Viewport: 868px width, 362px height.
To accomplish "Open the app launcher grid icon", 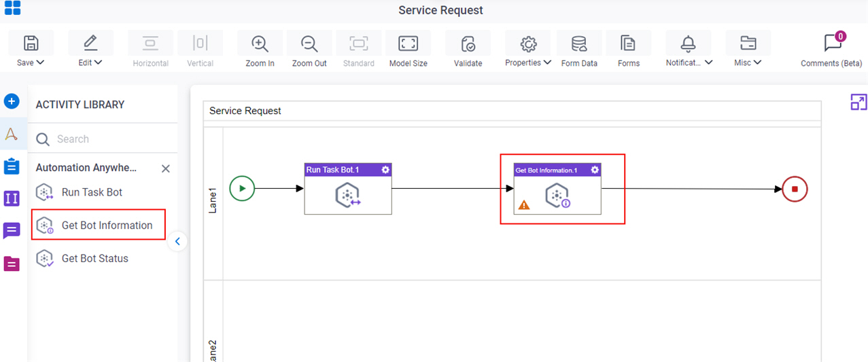I will 12,7.
